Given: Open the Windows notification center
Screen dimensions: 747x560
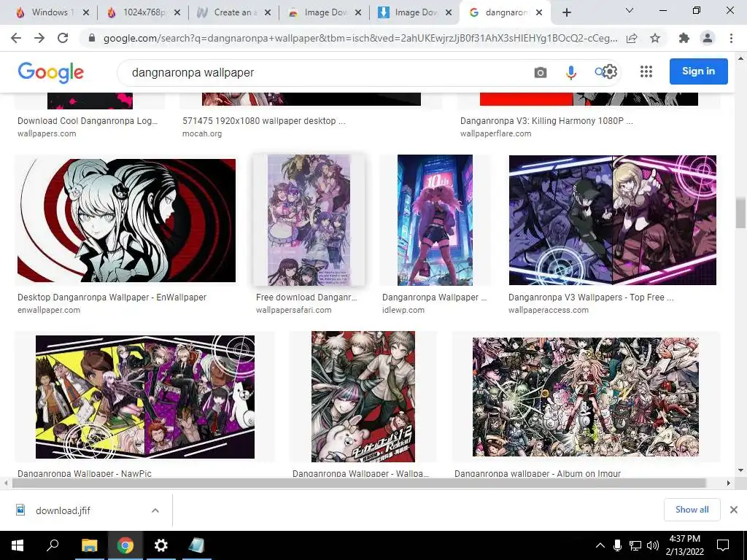Looking at the screenshot, I should [x=723, y=545].
